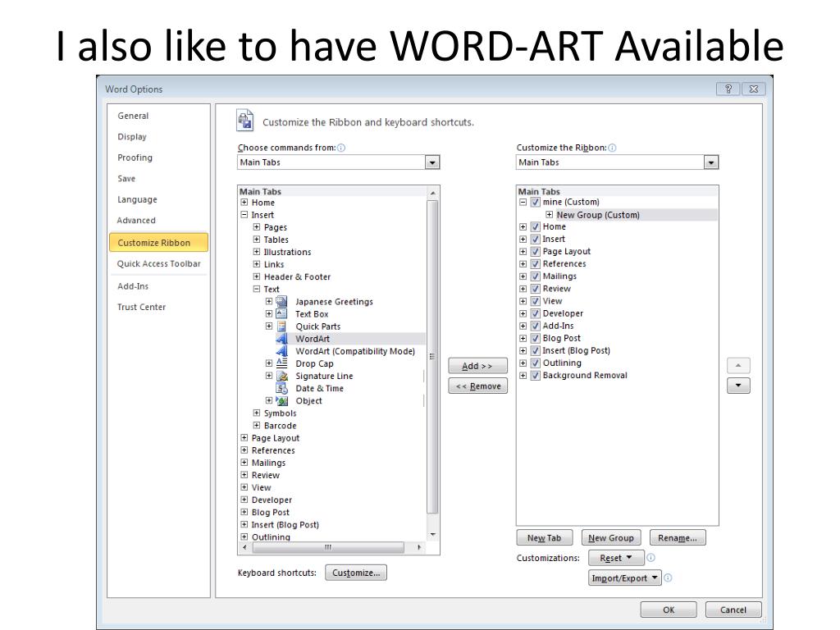
Task: Open the Language options category
Action: click(x=138, y=199)
